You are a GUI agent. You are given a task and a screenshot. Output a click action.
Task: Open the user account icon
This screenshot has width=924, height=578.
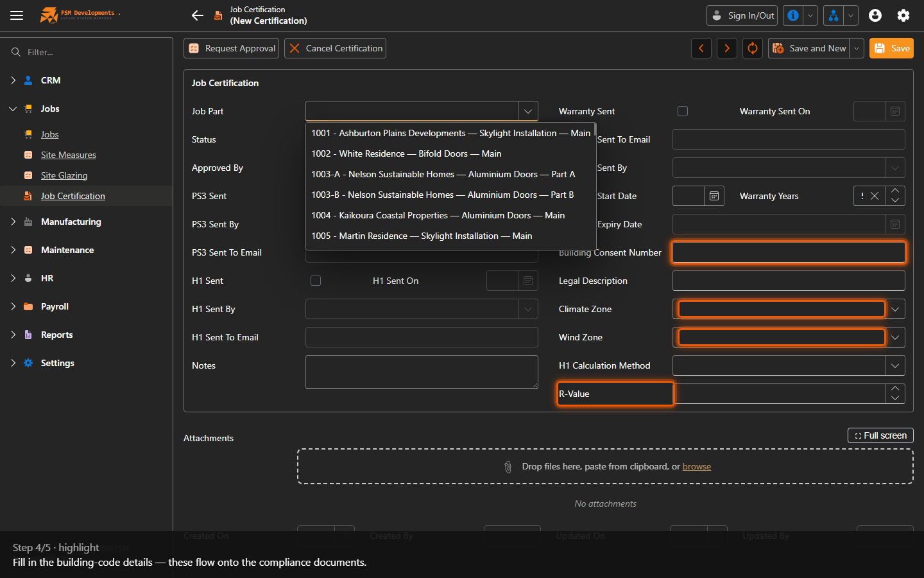coord(875,15)
